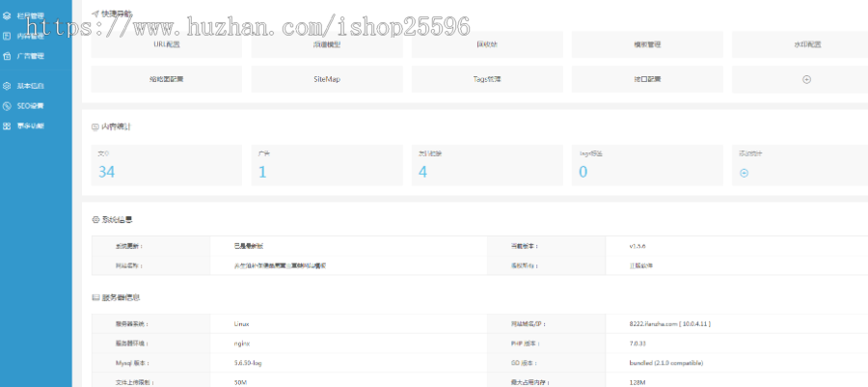Open 栏目管理 in the sidebar
Screen dimensions: 868x387
click(30, 16)
